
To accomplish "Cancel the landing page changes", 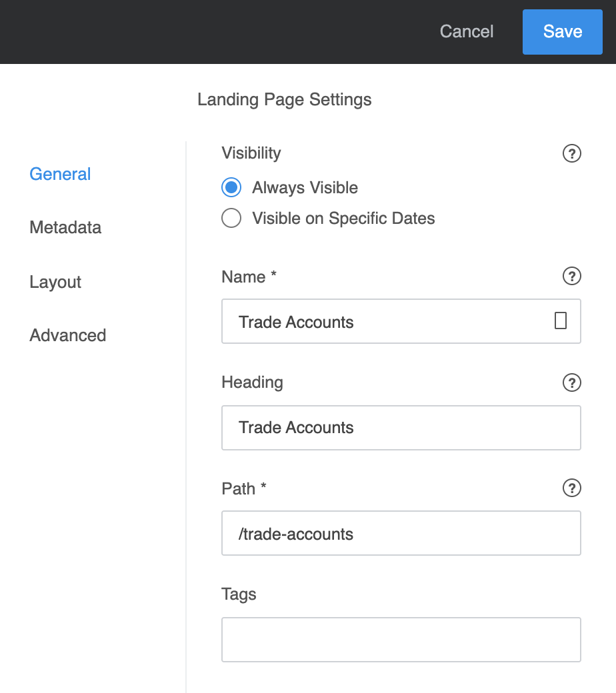I will 467,32.
